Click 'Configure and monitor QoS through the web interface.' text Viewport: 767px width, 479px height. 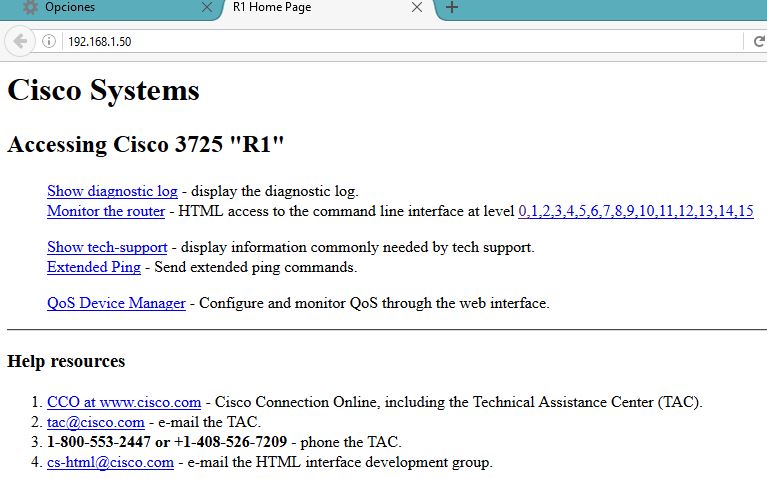pyautogui.click(x=374, y=303)
